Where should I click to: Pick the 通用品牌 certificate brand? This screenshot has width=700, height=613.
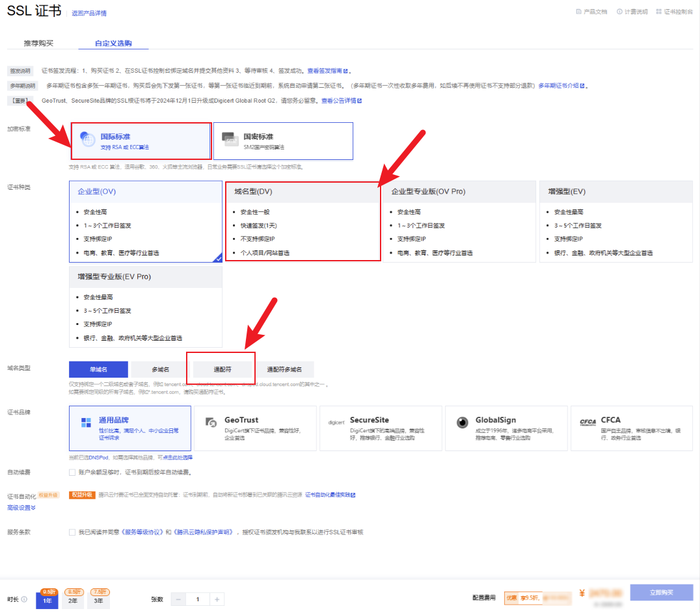[130, 428]
